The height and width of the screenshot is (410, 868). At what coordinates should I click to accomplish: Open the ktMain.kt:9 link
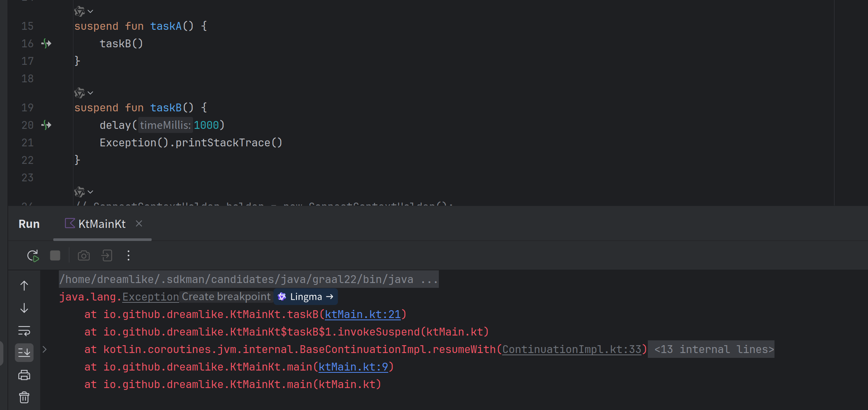pyautogui.click(x=353, y=367)
